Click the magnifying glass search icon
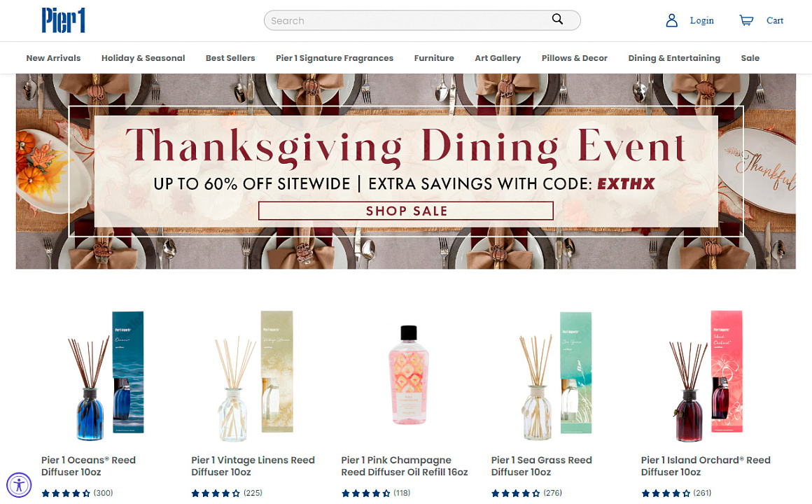 coord(557,19)
